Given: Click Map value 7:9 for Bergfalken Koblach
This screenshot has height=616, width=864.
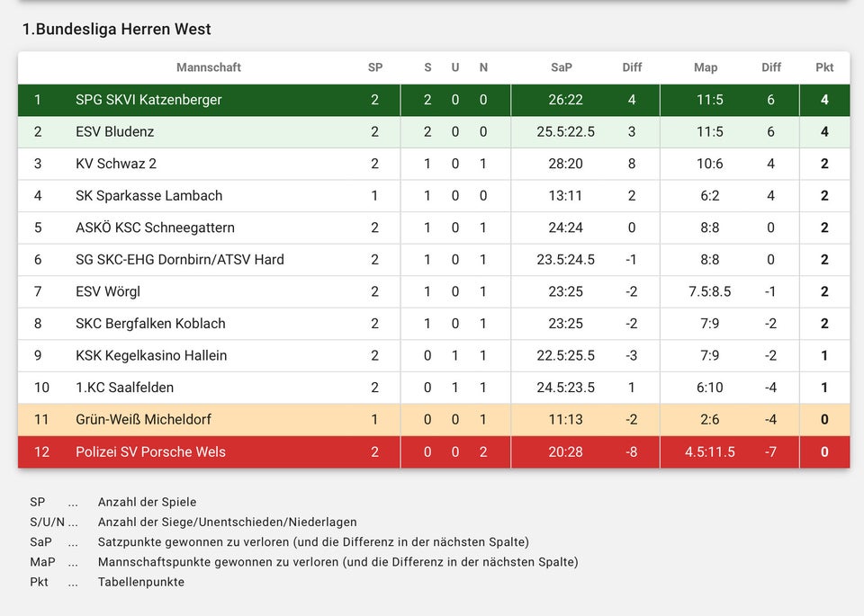Looking at the screenshot, I should (710, 323).
